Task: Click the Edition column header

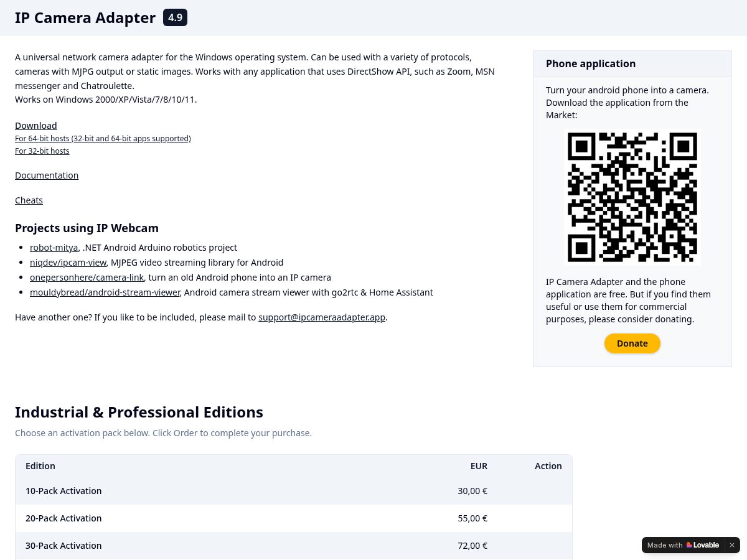Action: 40,466
